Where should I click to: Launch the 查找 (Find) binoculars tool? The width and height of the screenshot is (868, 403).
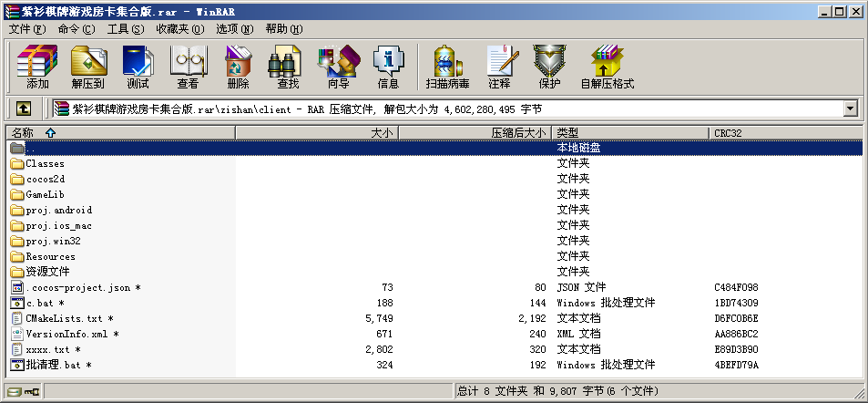coord(288,67)
